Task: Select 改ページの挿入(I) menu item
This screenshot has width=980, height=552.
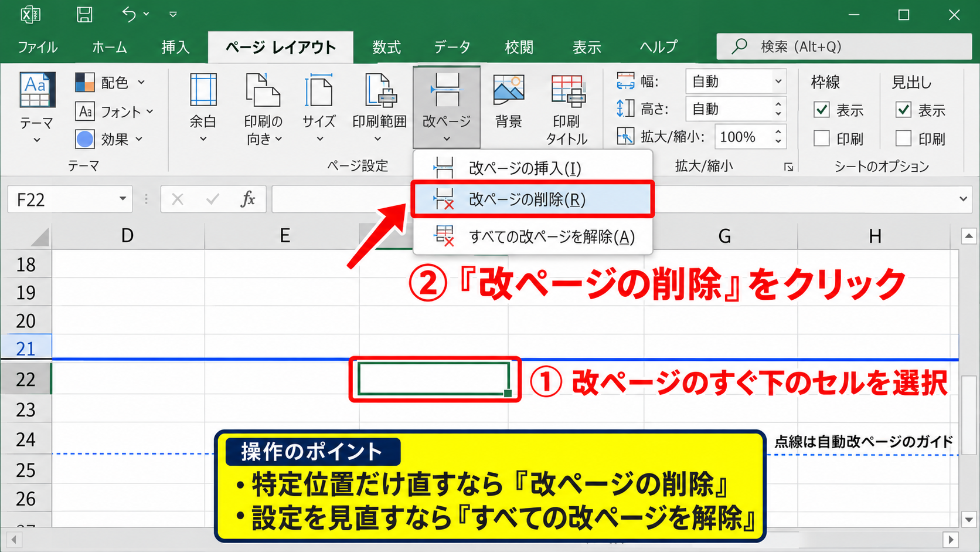Action: (533, 168)
